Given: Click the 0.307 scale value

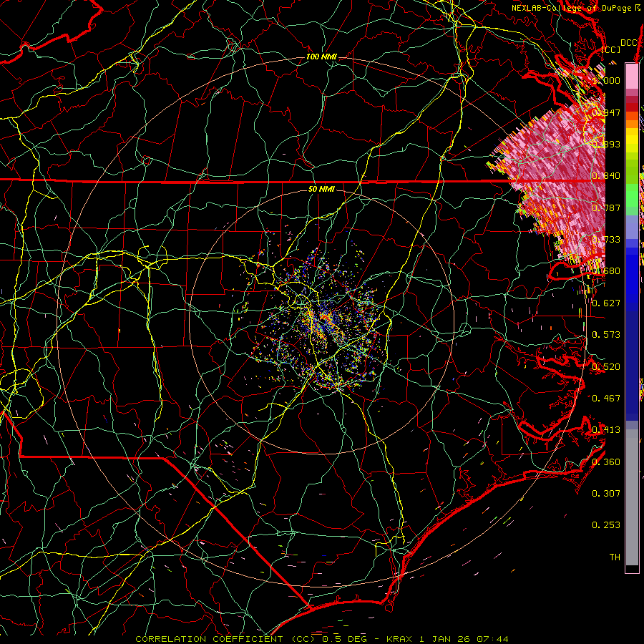Looking at the screenshot, I should [x=606, y=493].
